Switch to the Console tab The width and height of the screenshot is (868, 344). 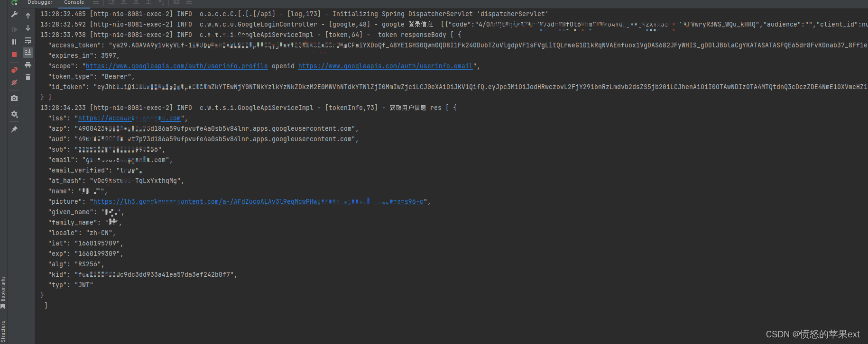tap(74, 2)
